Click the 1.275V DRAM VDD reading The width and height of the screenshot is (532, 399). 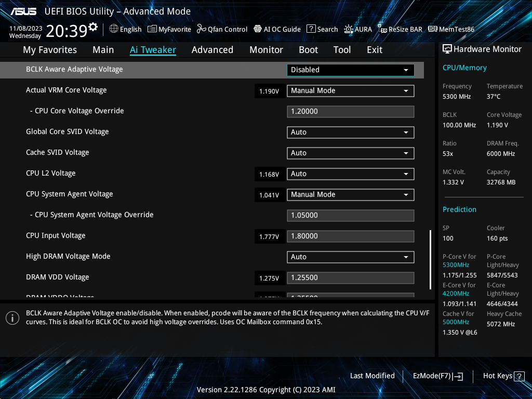[269, 278]
